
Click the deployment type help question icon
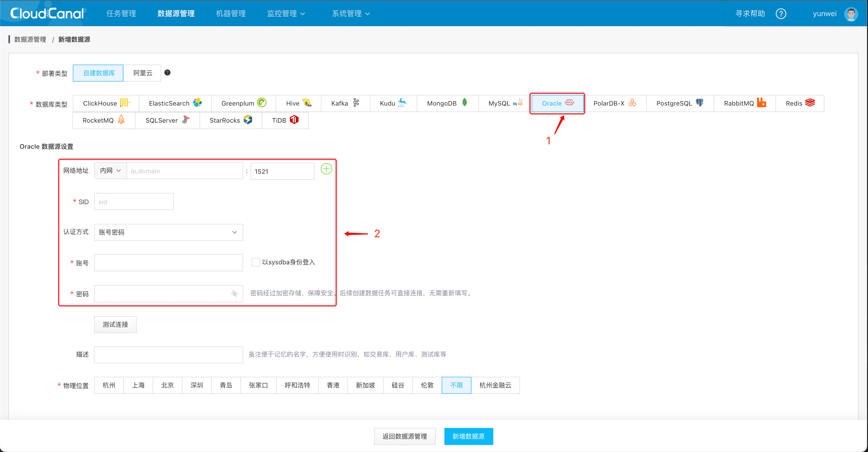point(167,73)
